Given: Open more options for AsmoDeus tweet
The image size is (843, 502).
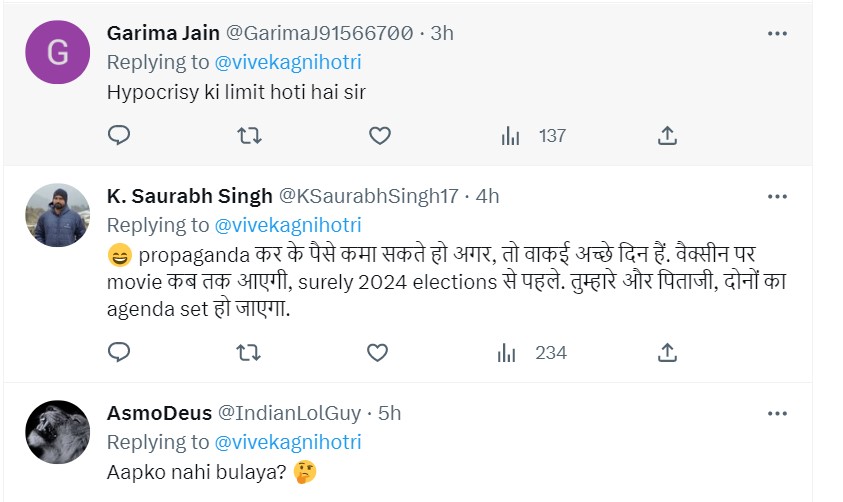Looking at the screenshot, I should coord(777,413).
